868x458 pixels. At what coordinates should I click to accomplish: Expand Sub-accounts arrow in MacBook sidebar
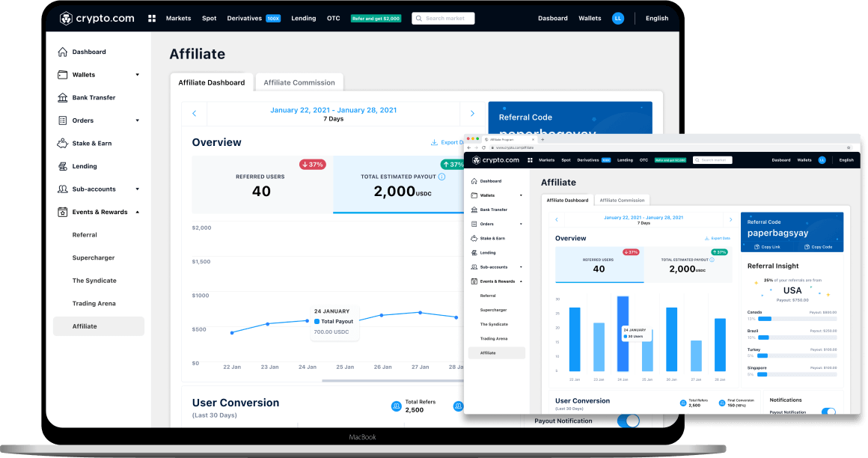[x=137, y=189]
